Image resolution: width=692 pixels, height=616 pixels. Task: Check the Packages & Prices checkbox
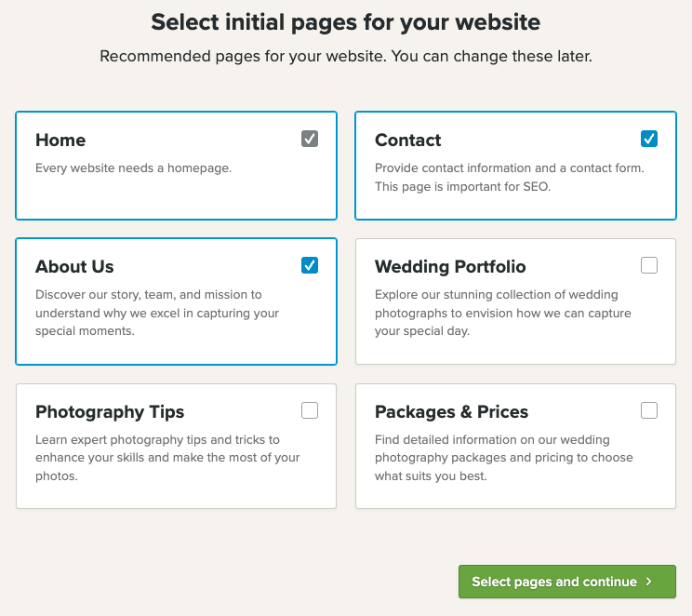pos(649,410)
